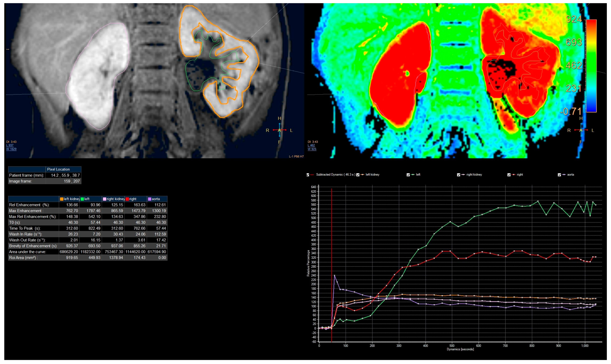Uncheck the Subtracted Dynamic curve checkbox

coord(308,175)
